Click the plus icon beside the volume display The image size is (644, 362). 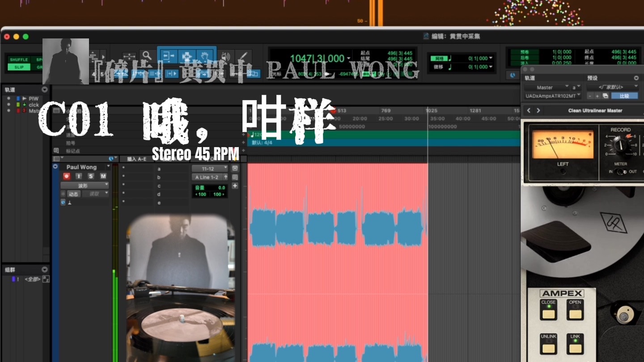(235, 185)
